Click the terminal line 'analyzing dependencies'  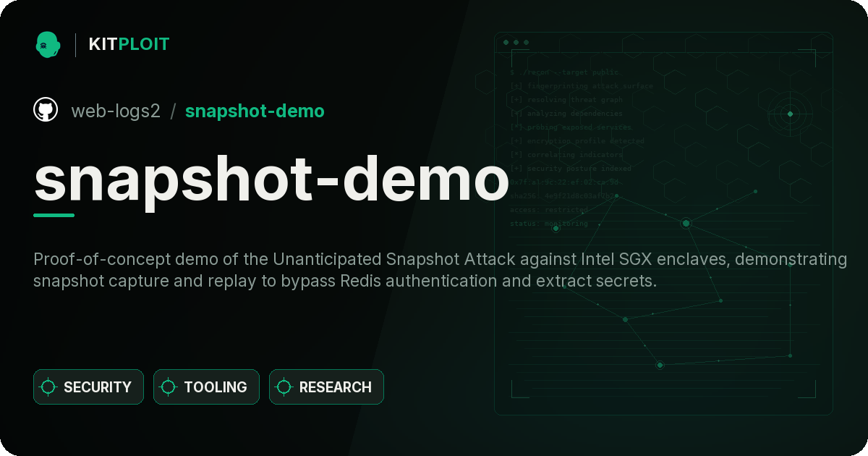tap(566, 114)
